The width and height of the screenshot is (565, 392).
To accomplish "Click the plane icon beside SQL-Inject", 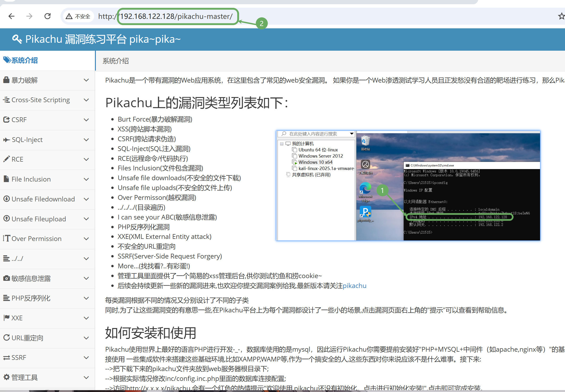I will (x=6, y=140).
